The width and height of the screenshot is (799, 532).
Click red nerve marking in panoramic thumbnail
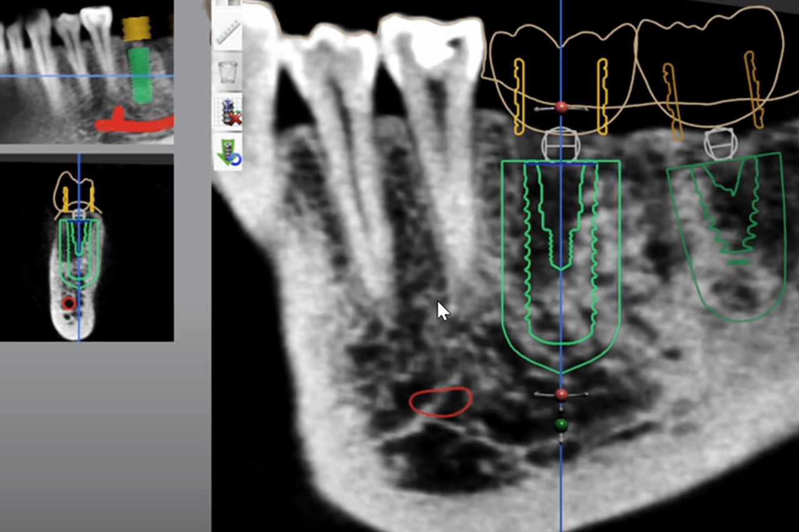pos(134,120)
